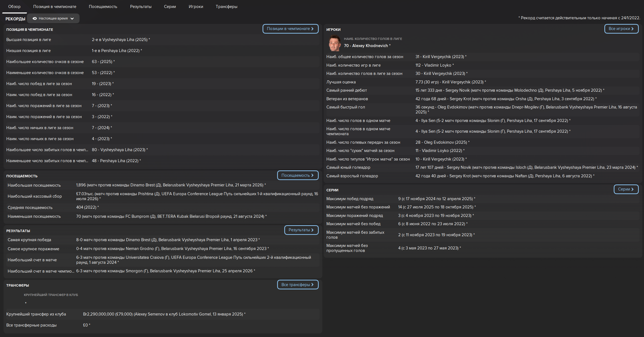Select Наибольший кассовый сбор £7.03тыс. entry

pyautogui.click(x=197, y=196)
